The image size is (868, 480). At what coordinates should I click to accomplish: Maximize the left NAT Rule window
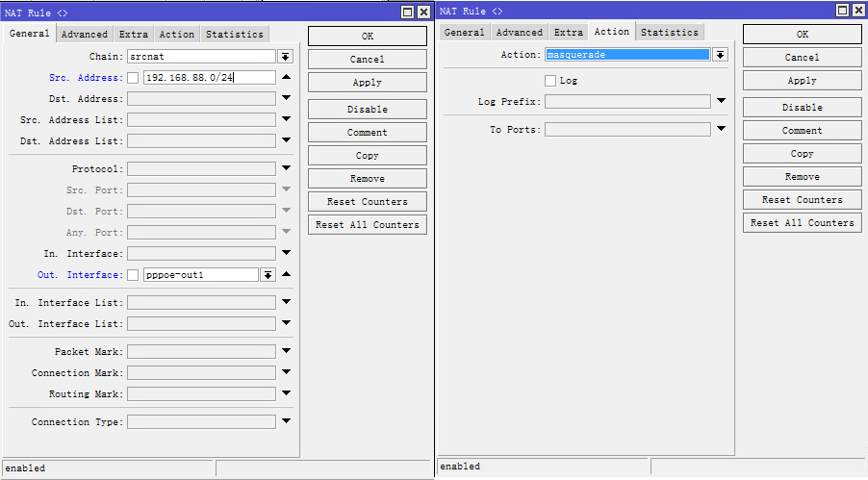pyautogui.click(x=407, y=12)
